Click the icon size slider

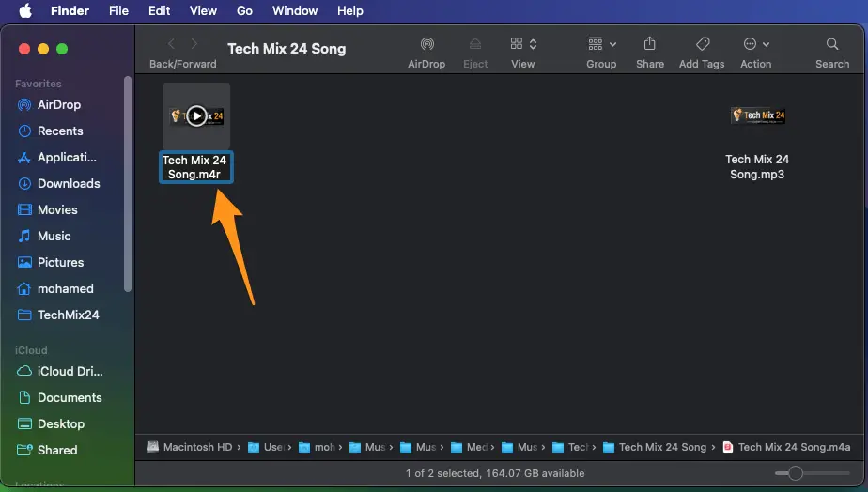pos(796,473)
